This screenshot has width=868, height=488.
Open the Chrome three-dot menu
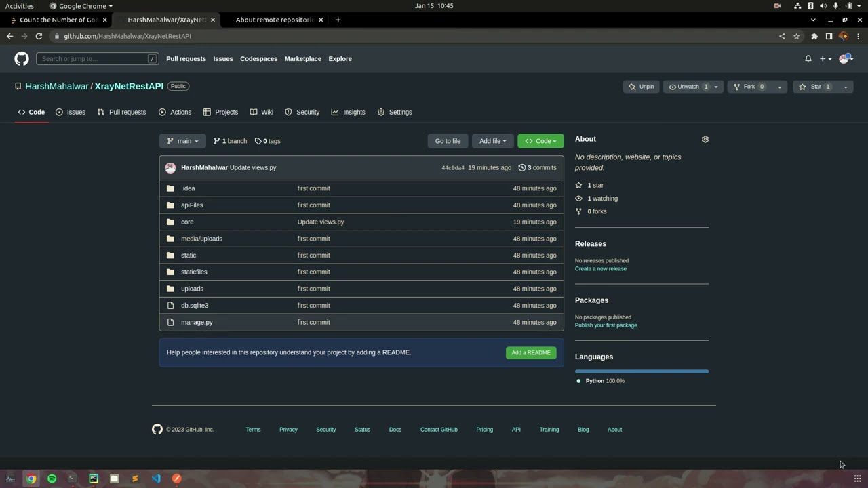859,36
